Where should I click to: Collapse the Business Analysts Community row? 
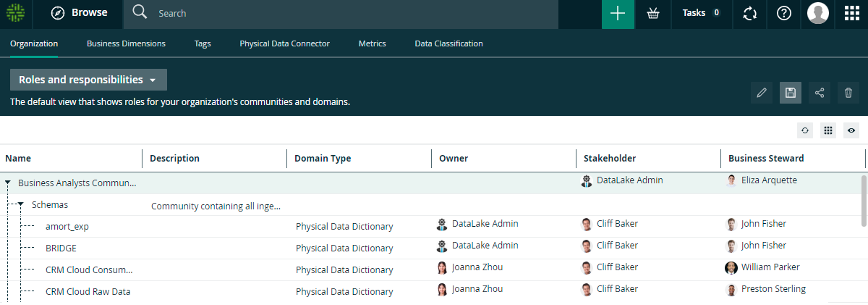[x=8, y=183]
